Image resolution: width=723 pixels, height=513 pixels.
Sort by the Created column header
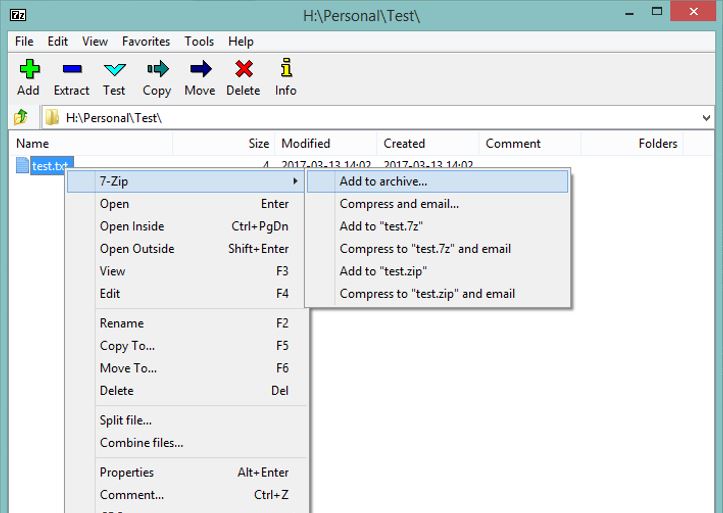[x=428, y=143]
